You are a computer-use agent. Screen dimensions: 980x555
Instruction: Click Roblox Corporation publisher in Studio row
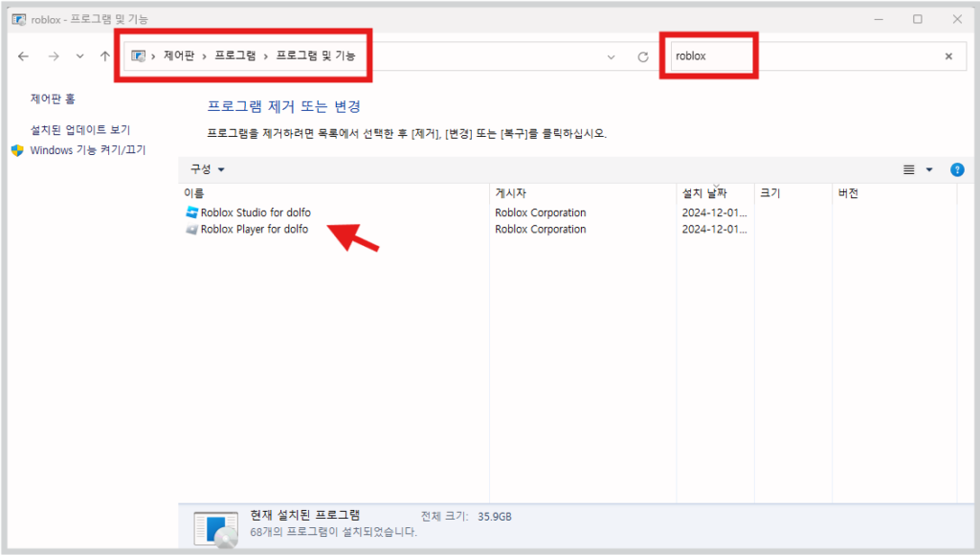tap(541, 212)
